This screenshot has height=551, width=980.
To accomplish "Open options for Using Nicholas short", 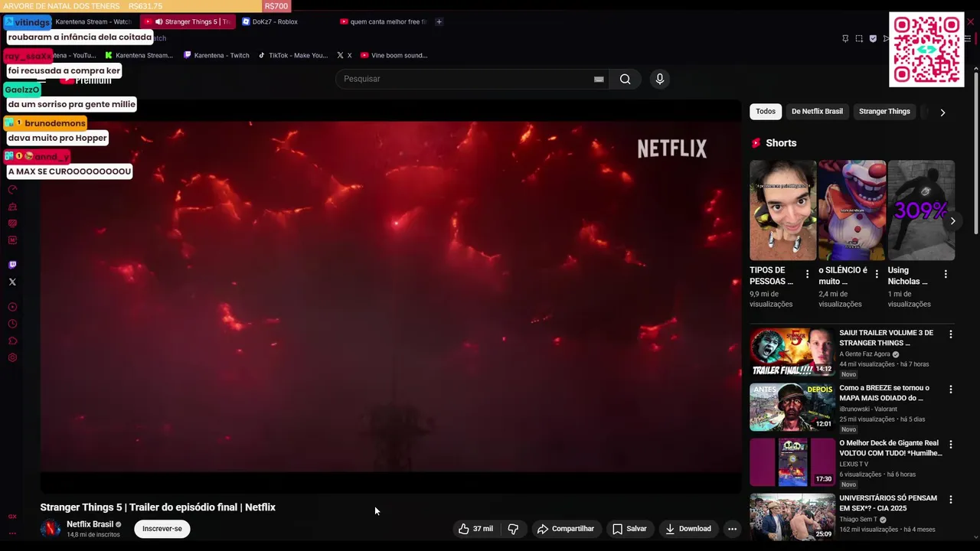I will [x=946, y=274].
